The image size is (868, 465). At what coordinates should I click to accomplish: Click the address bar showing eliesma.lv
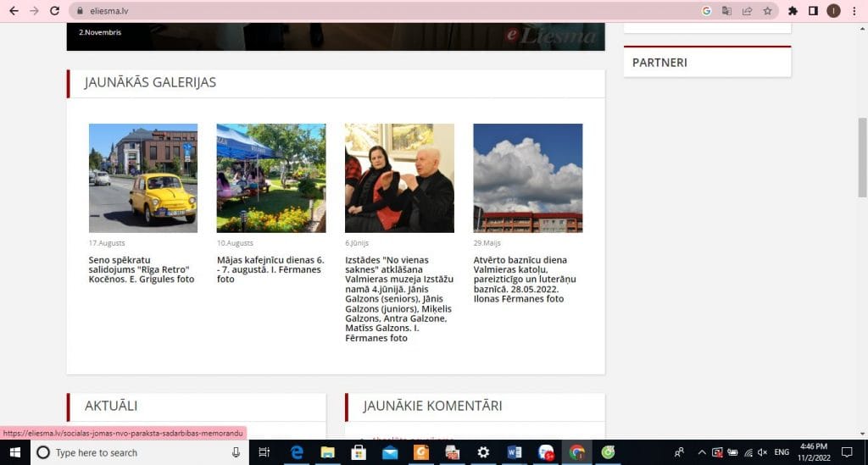(381, 11)
